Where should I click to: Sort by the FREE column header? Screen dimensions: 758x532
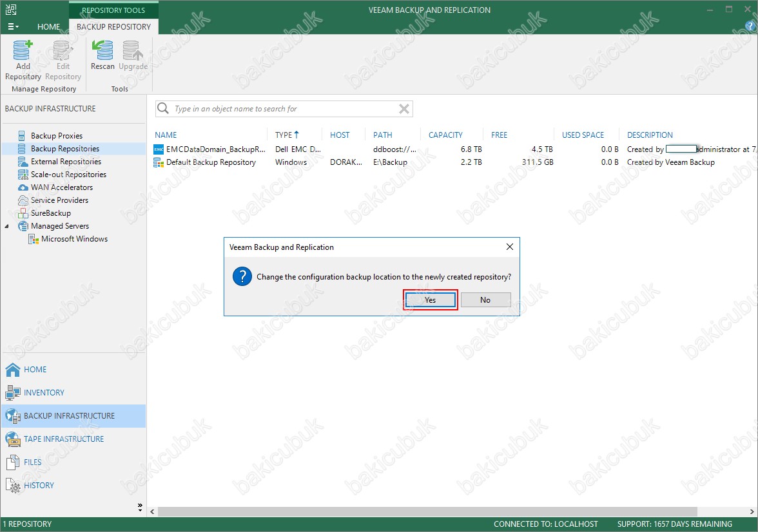click(x=499, y=135)
